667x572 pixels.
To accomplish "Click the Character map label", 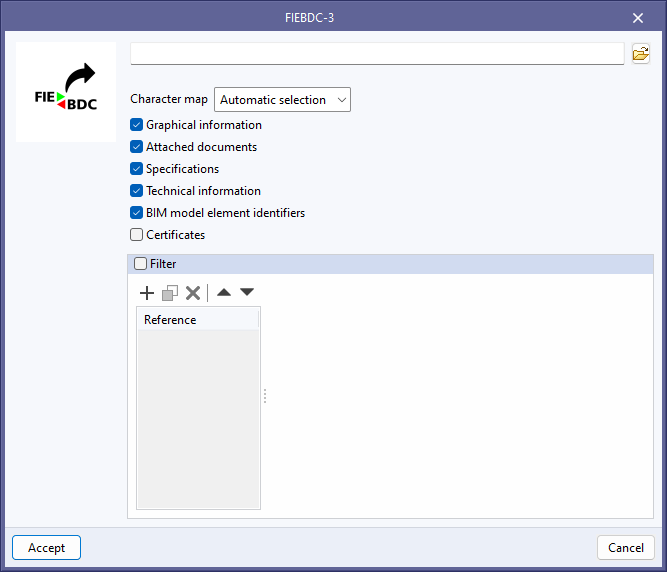I will click(x=169, y=99).
